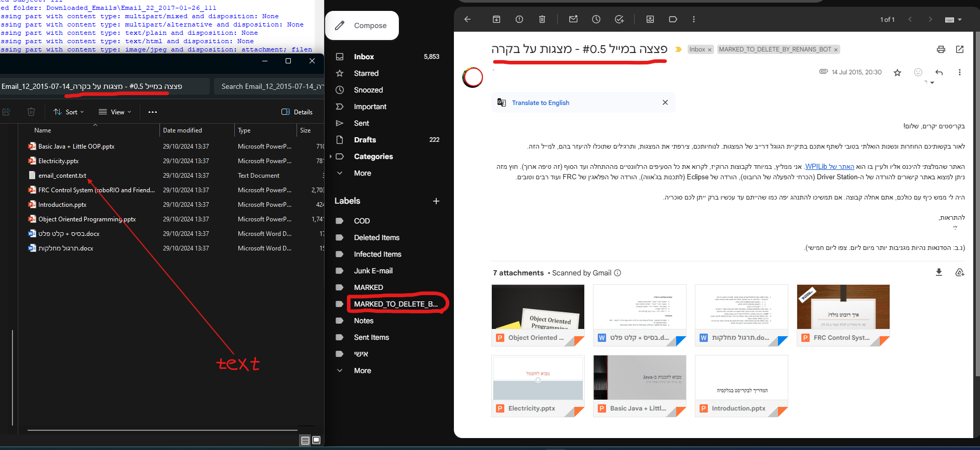
Task: Remove the Inbox label chip X
Action: tap(710, 50)
